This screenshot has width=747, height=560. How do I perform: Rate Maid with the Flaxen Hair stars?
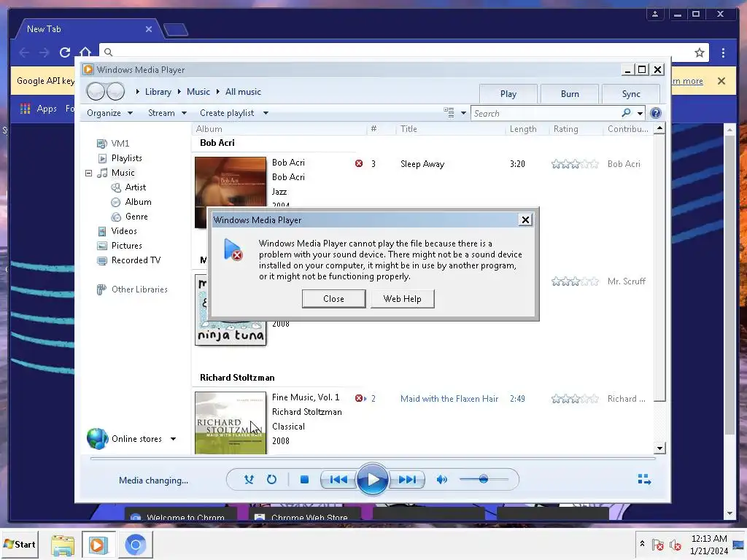pos(575,399)
